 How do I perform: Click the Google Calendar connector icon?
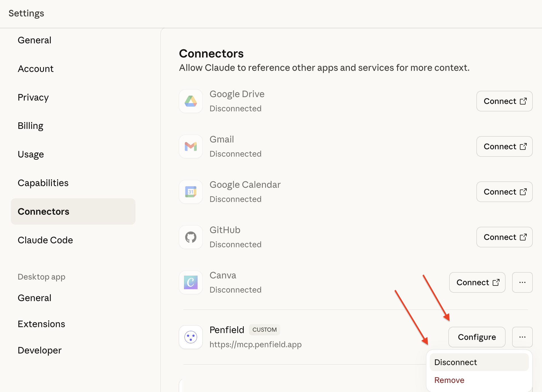click(191, 192)
